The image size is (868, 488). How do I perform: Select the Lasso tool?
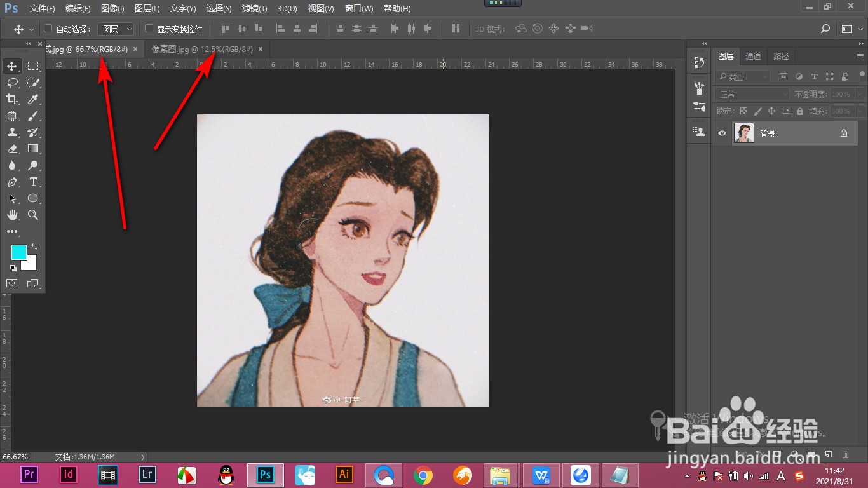(12, 83)
